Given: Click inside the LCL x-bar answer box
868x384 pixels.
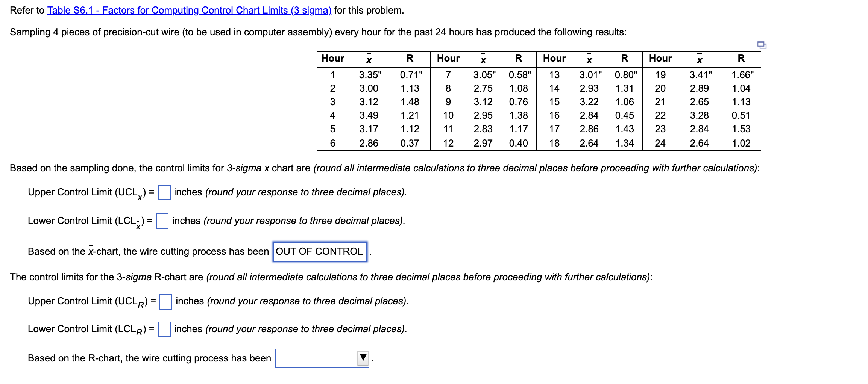Looking at the screenshot, I should pyautogui.click(x=163, y=222).
